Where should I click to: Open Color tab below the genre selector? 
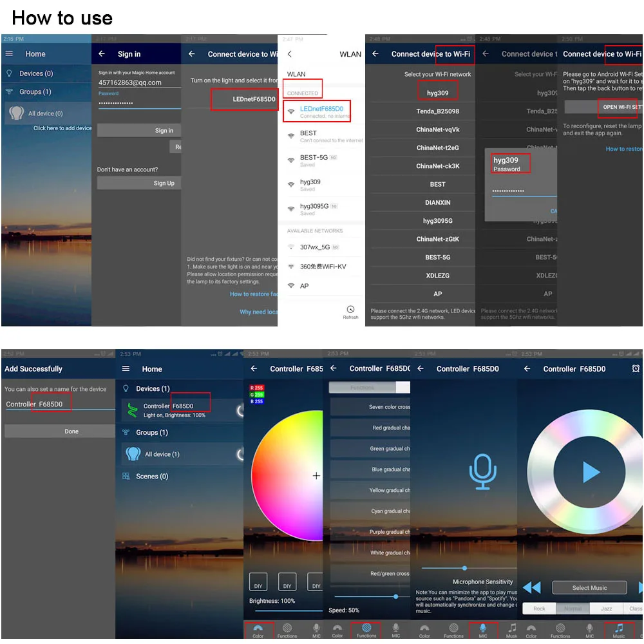pyautogui.click(x=531, y=630)
